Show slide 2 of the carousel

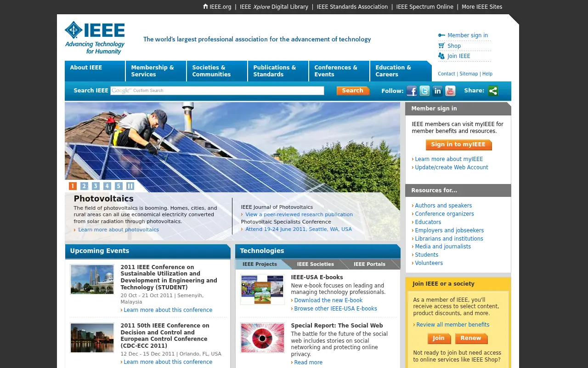[x=84, y=186]
